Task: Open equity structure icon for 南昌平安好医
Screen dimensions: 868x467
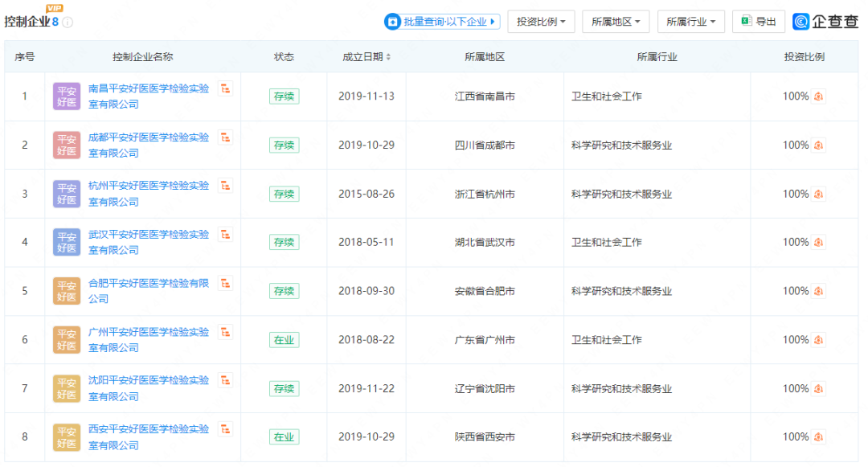Action: point(226,88)
